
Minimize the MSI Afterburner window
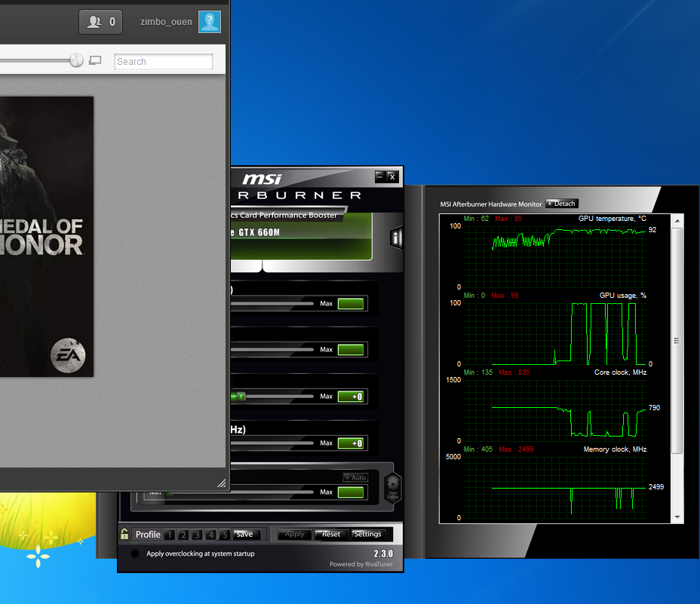click(x=379, y=176)
